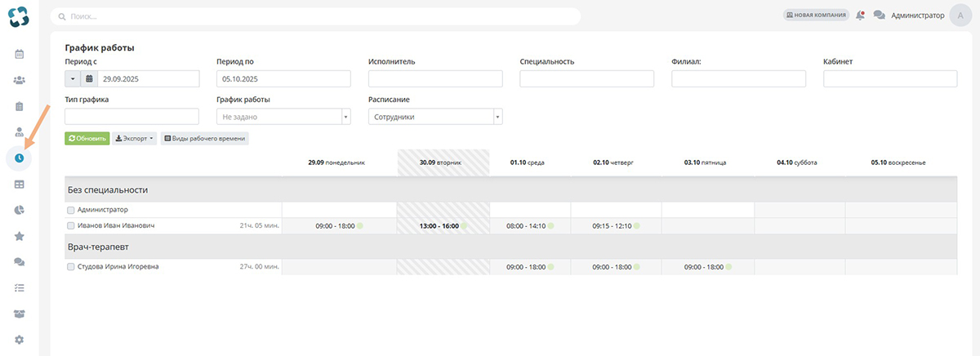Viewport: 980px width, 356px height.
Task: Tick the checkbox for Иванов Иван Иванович
Action: pyautogui.click(x=70, y=225)
